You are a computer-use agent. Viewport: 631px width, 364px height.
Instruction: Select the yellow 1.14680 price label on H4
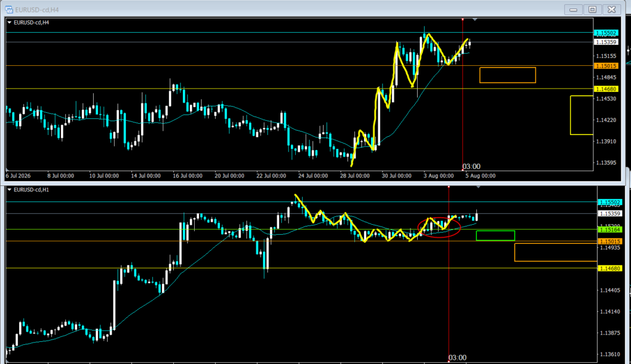click(x=606, y=89)
